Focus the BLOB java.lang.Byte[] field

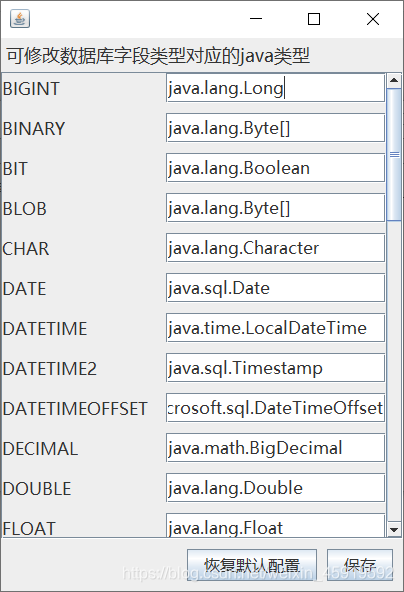click(x=275, y=208)
